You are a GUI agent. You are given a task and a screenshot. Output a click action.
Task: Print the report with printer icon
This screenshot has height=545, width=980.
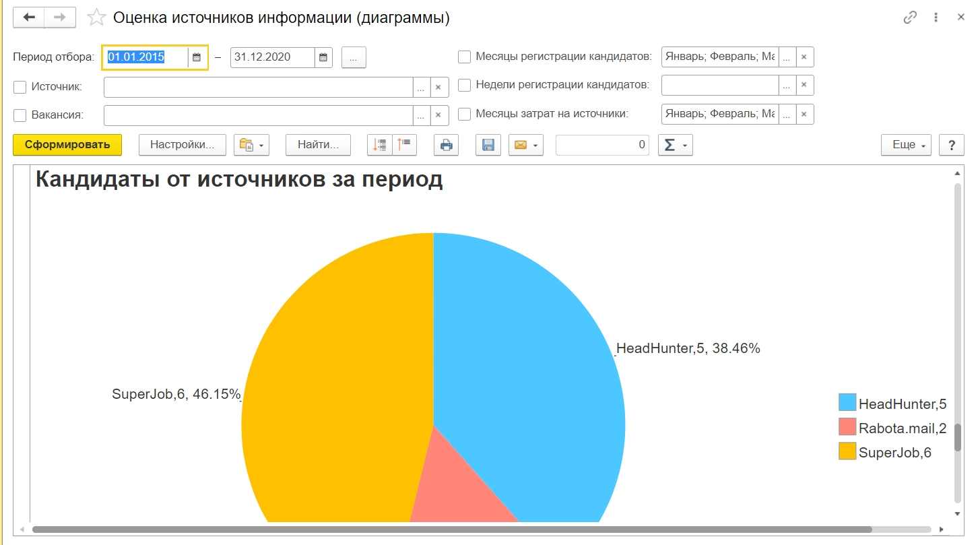[x=446, y=145]
